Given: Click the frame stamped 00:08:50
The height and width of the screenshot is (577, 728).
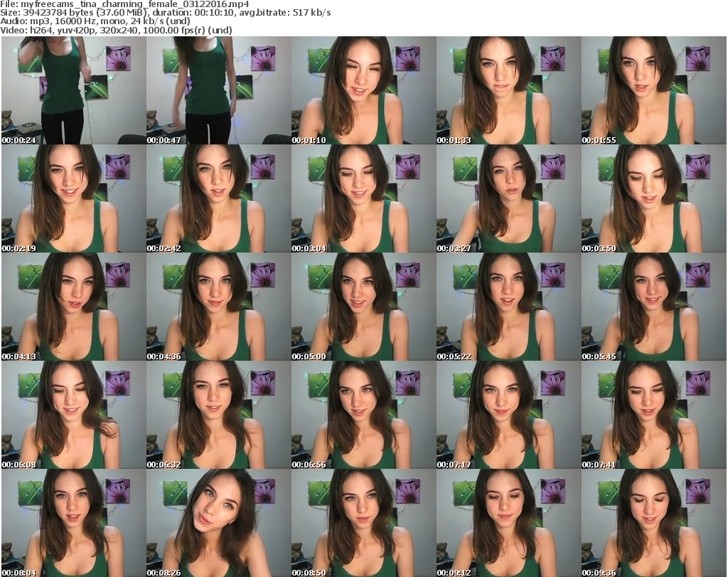Looking at the screenshot, I should pyautogui.click(x=363, y=523).
